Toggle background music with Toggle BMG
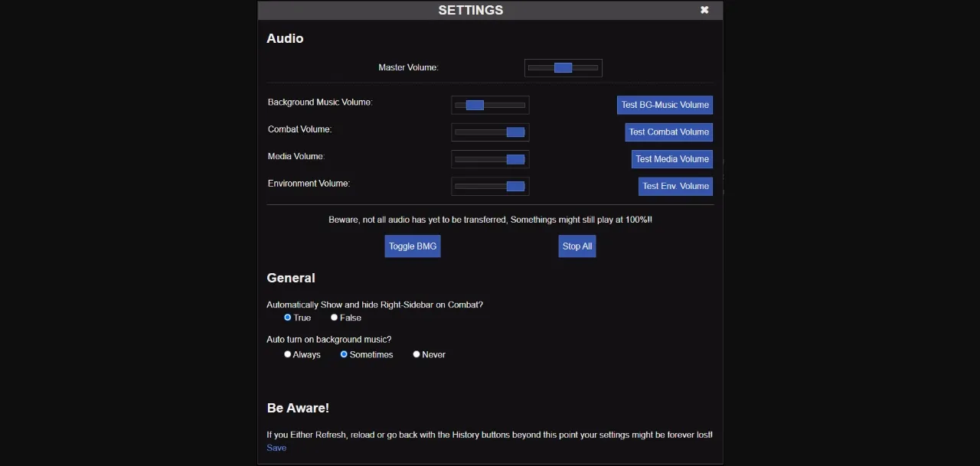Image resolution: width=980 pixels, height=466 pixels. 413,246
